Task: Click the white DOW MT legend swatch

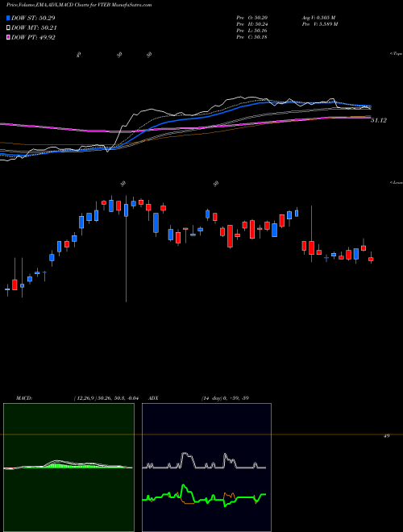Action: pos(8,28)
